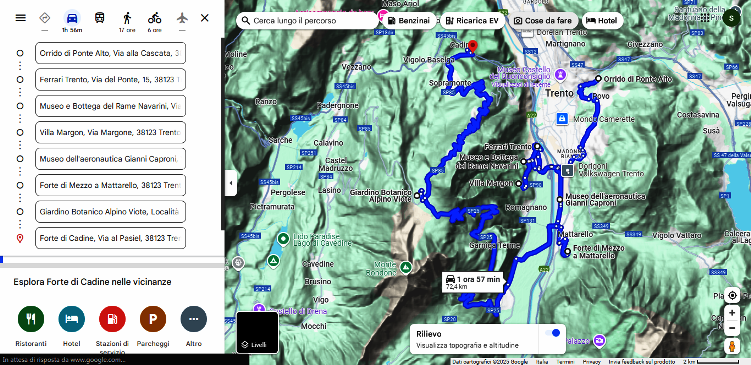Select cycling travel mode
This screenshot has height=365, width=751.
click(x=154, y=18)
